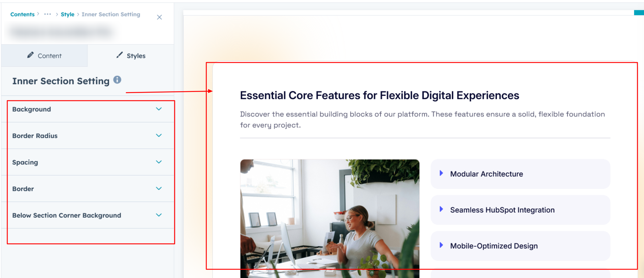The width and height of the screenshot is (644, 278).
Task: Click the brush icon on Styles tab
Action: pos(119,55)
